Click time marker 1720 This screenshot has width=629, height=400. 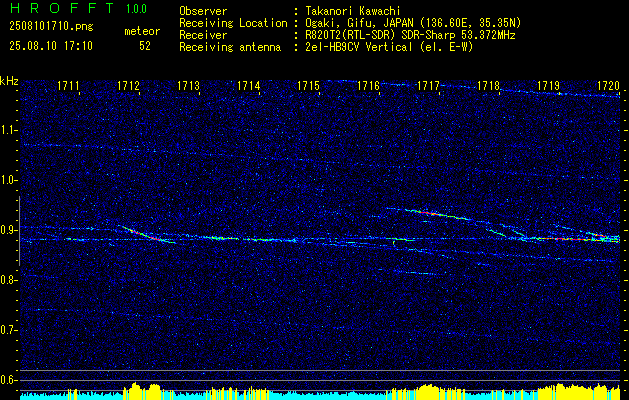pyautogui.click(x=609, y=86)
